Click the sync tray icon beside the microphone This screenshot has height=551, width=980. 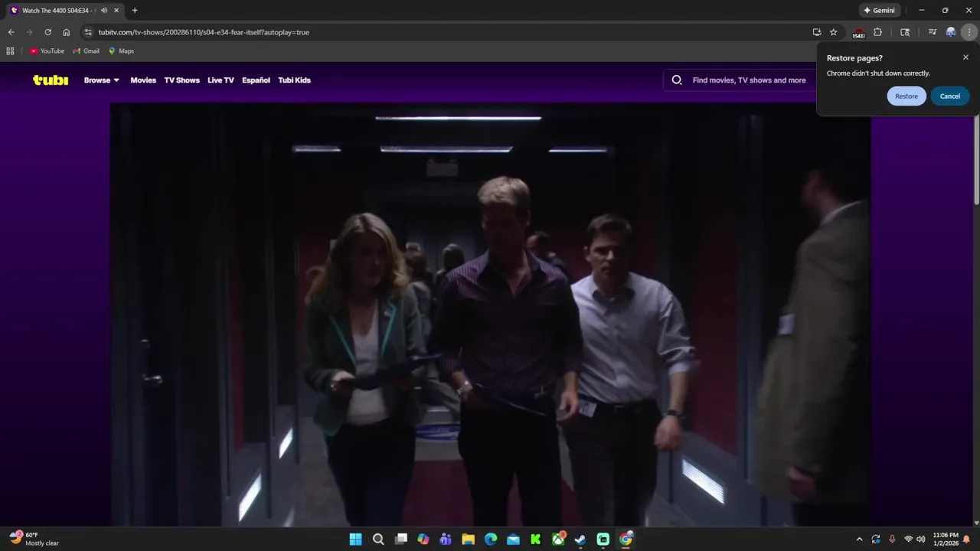coord(876,540)
